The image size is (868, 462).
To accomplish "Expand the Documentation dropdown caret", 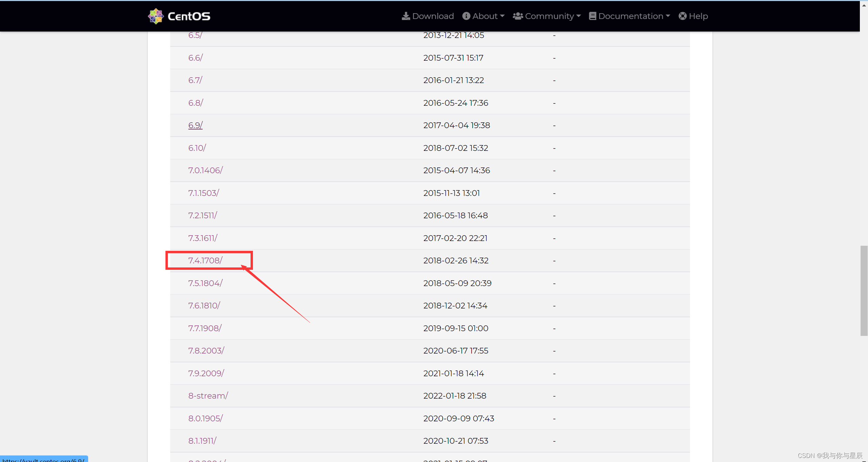I will 668,16.
